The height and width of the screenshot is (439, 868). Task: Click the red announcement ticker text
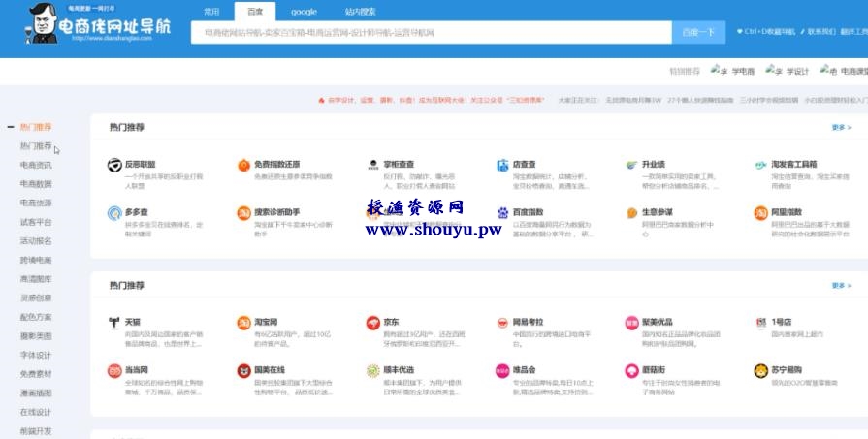pos(432,100)
